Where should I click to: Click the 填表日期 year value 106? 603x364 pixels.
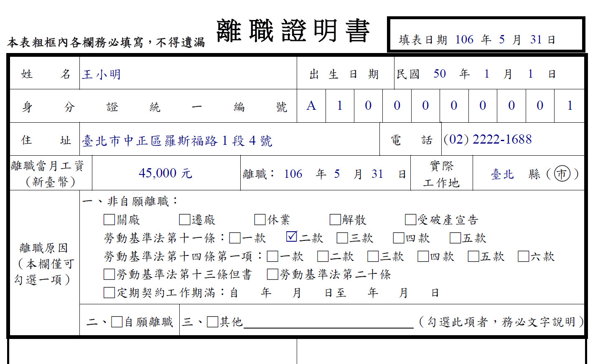point(464,40)
